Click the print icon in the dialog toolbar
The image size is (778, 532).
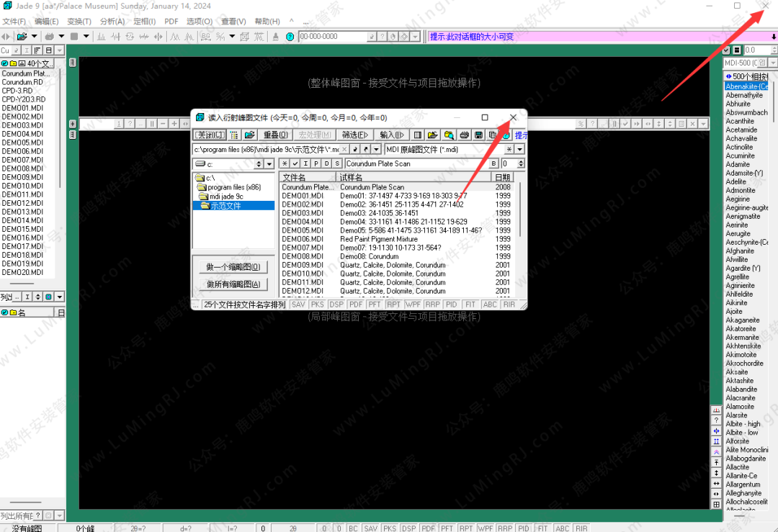pos(464,135)
